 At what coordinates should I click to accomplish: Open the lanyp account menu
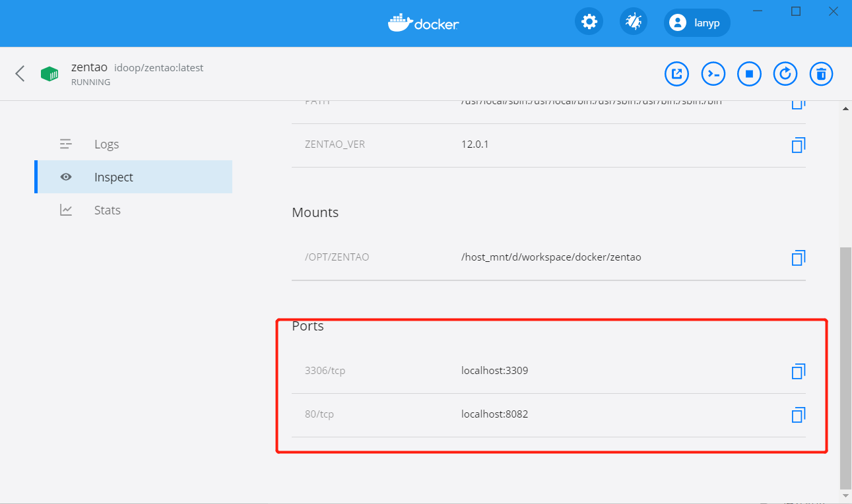click(x=696, y=22)
